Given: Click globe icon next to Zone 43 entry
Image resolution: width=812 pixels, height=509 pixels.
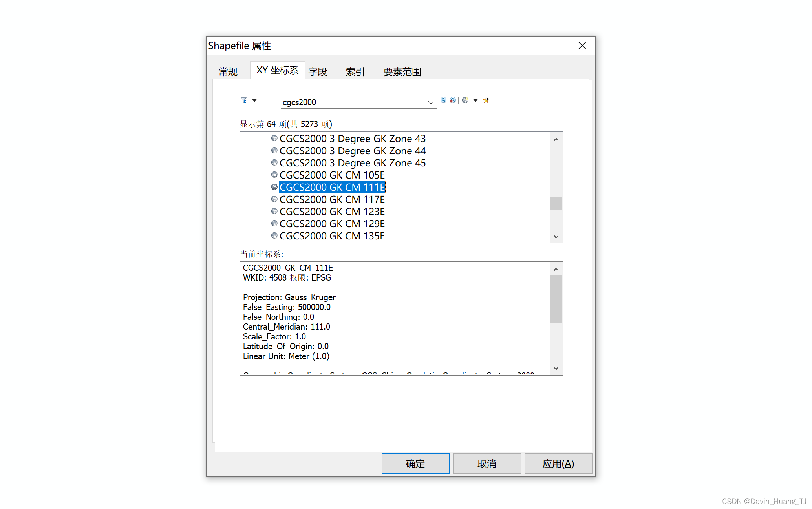Looking at the screenshot, I should tap(274, 139).
